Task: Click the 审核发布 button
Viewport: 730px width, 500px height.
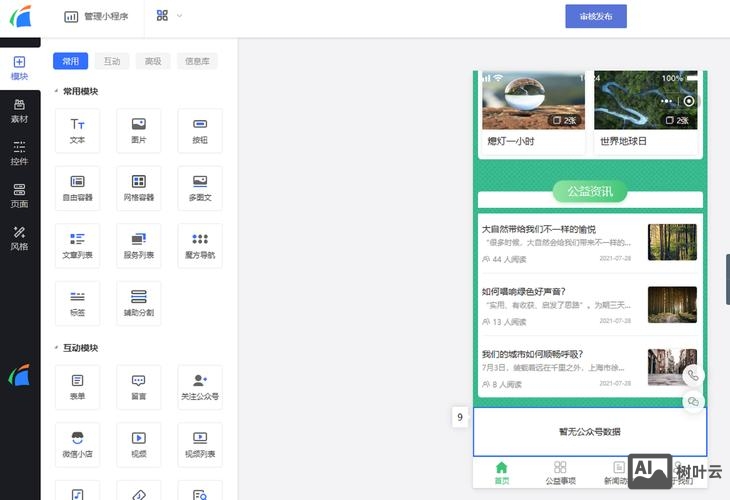Action: point(596,16)
